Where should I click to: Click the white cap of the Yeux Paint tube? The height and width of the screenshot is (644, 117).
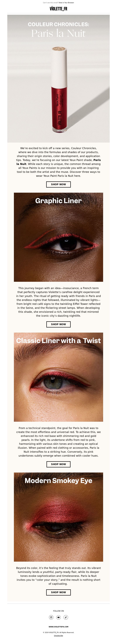pyautogui.click(x=59, y=66)
